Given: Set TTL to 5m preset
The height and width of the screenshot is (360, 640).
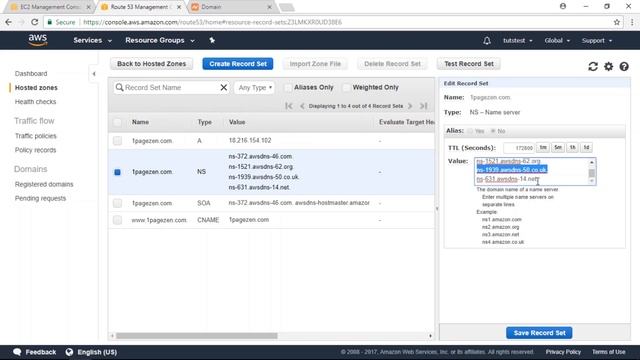Looking at the screenshot, I should click(x=558, y=147).
